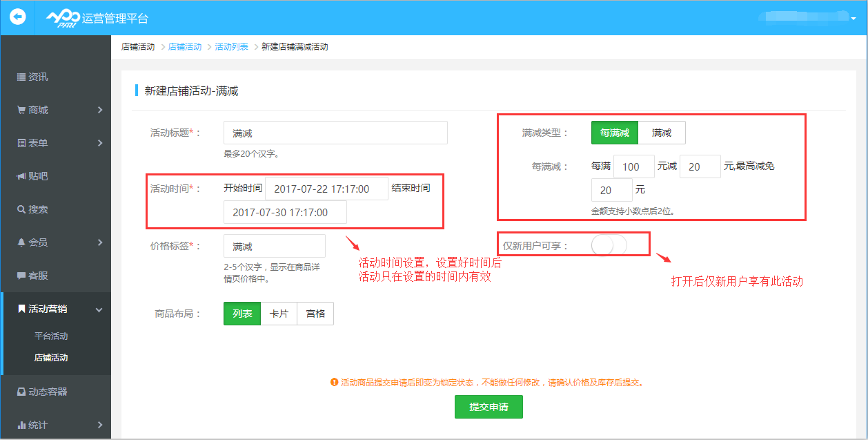
Task: Click the 提交申请 button
Action: [x=488, y=407]
